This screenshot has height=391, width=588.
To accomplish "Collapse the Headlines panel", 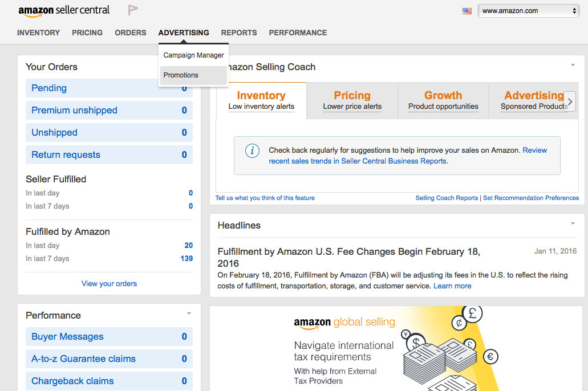I will click(x=573, y=224).
